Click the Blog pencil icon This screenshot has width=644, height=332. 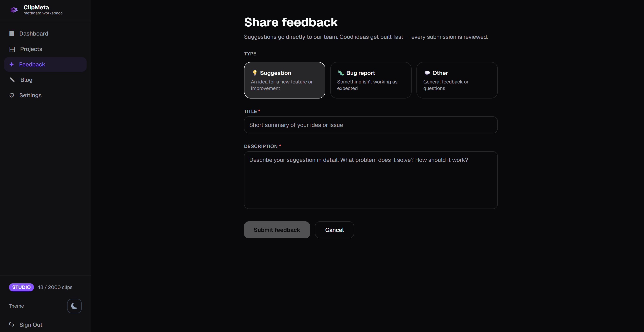(x=12, y=80)
